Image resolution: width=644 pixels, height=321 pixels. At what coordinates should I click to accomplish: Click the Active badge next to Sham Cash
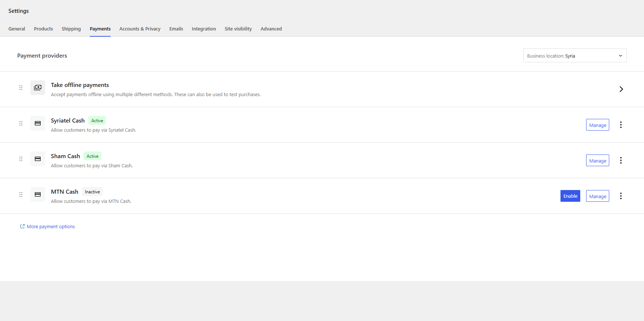pyautogui.click(x=92, y=156)
